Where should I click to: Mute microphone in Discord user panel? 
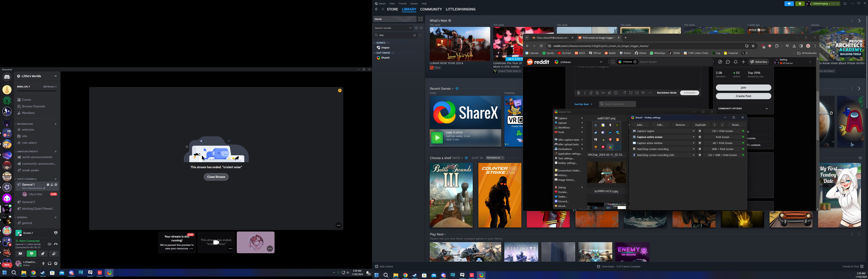(43, 263)
